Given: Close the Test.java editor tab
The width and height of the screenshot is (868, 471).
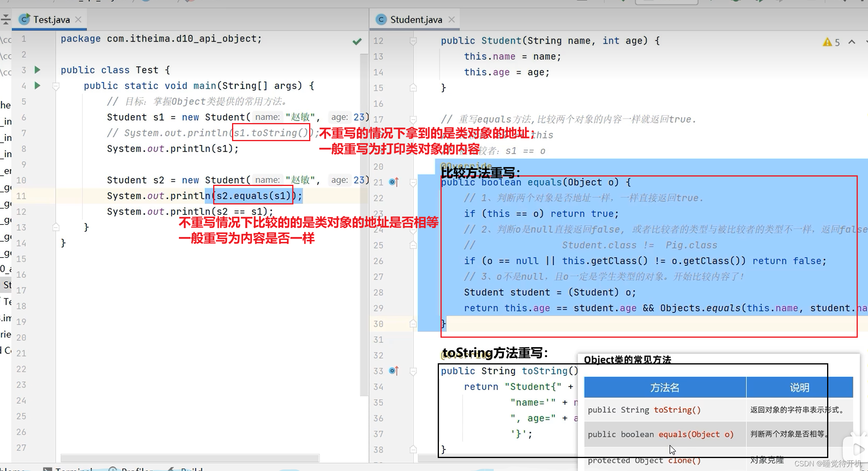Looking at the screenshot, I should point(77,18).
